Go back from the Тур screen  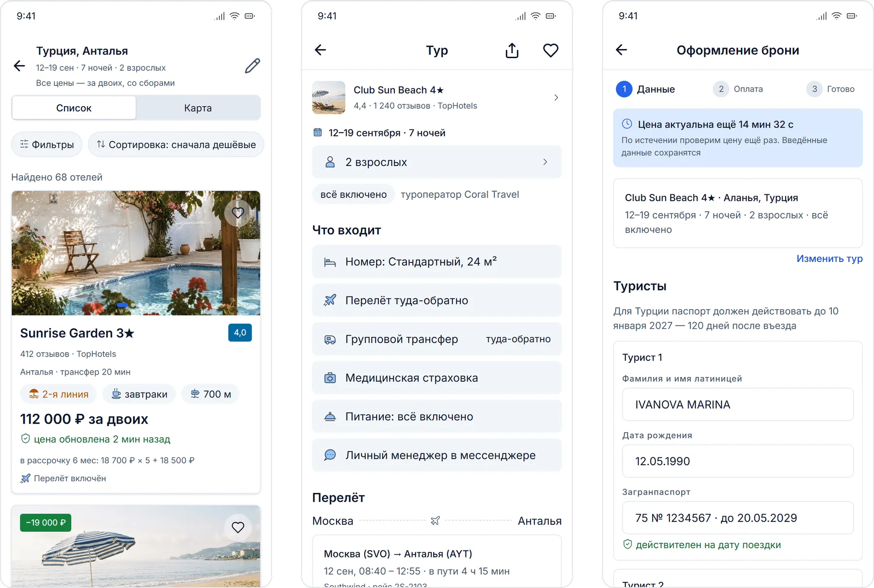coord(320,50)
